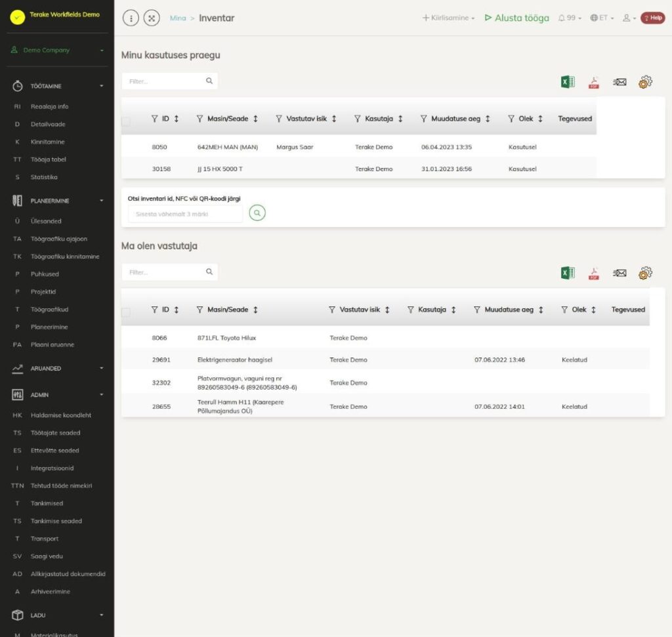Toggle select-all checkbox in bottom table
This screenshot has height=637, width=672.
(x=126, y=312)
